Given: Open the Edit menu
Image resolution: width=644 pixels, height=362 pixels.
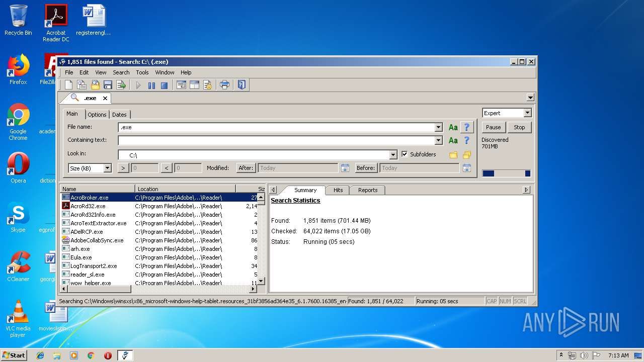Looking at the screenshot, I should click(84, 72).
